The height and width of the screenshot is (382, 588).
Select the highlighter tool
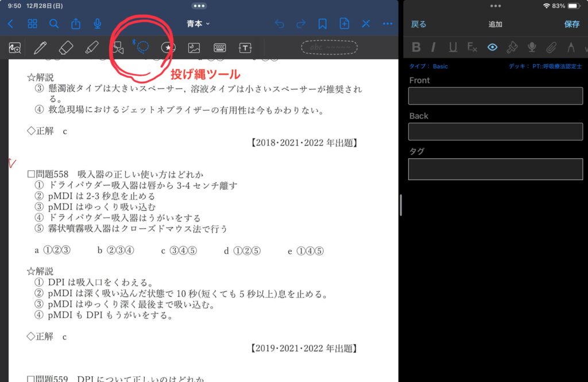click(91, 48)
